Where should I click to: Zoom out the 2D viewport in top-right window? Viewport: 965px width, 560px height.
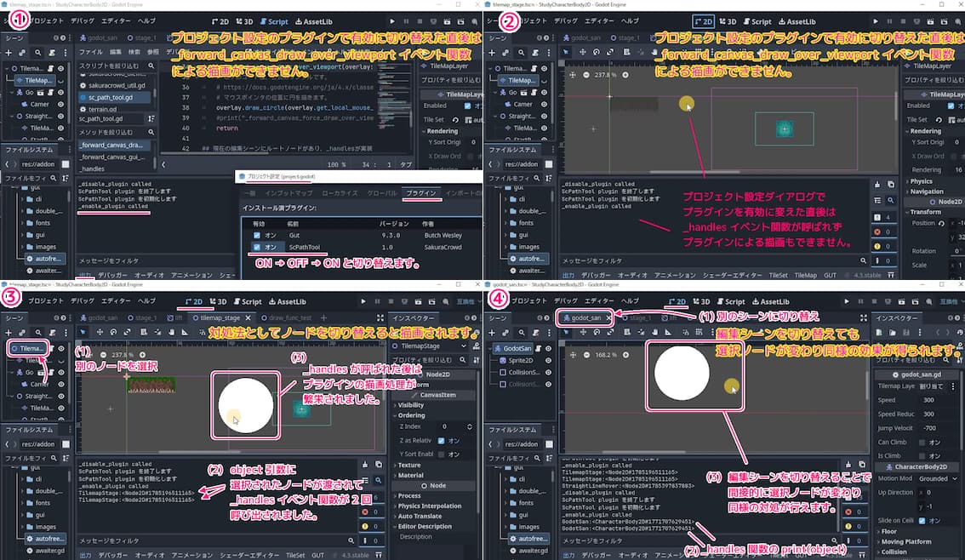tap(586, 75)
